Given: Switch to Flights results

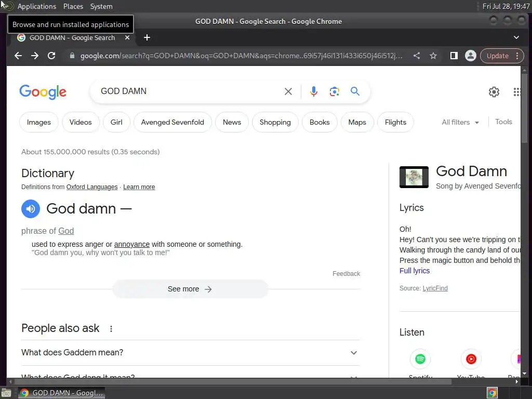Looking at the screenshot, I should (395, 122).
